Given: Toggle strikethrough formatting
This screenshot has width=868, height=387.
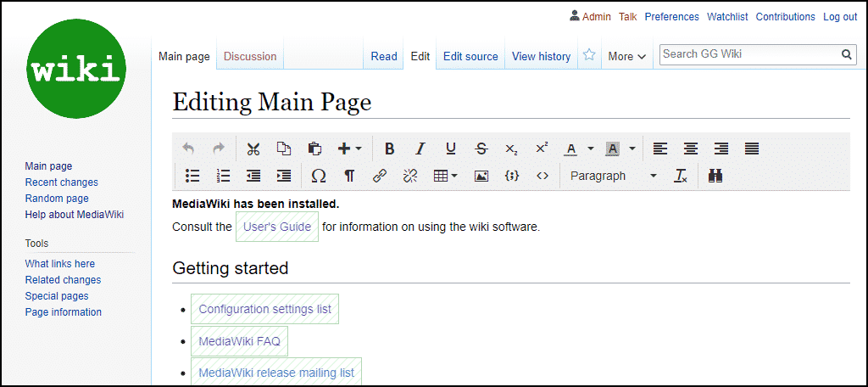Looking at the screenshot, I should click(x=481, y=149).
